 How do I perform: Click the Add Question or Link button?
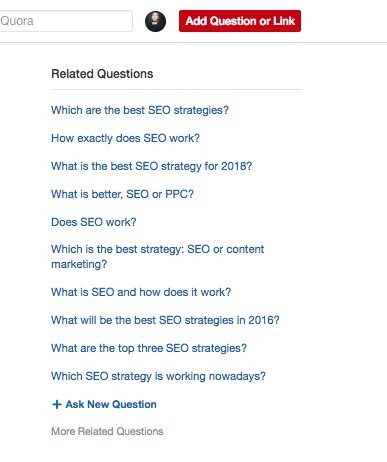pos(240,21)
